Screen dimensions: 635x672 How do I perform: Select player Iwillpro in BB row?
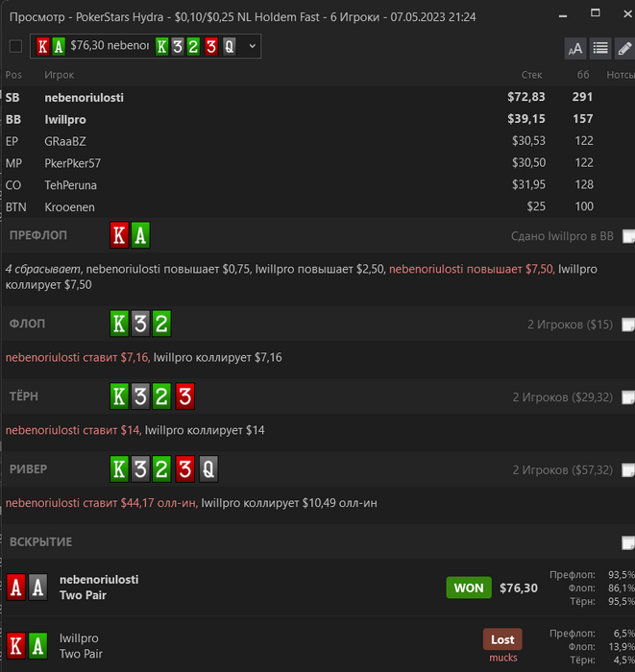click(65, 119)
